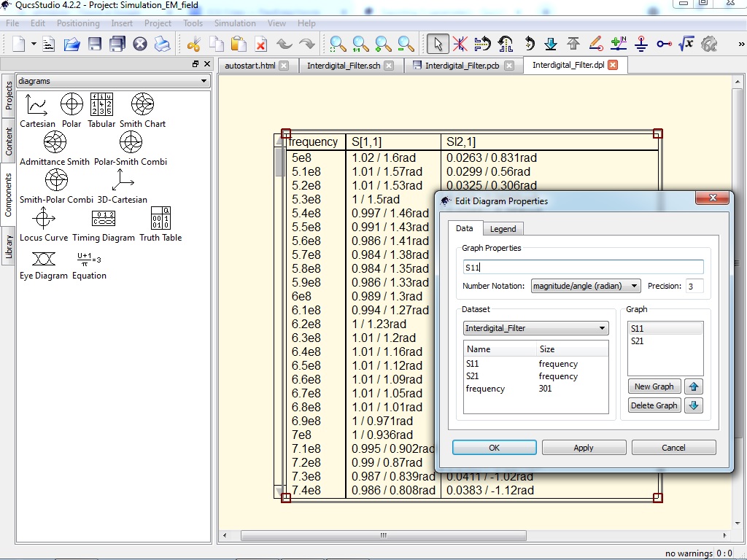
Task: Zoom out with minus magnifier icon
Action: (x=406, y=44)
